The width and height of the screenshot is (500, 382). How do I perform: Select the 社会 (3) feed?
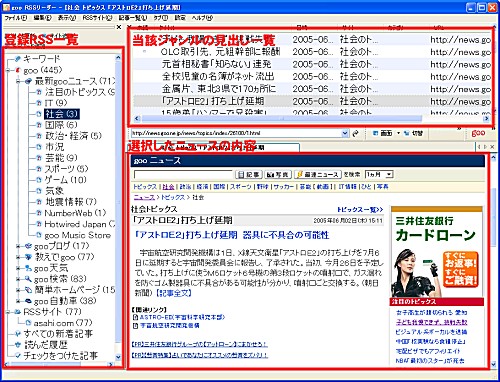[x=62, y=114]
